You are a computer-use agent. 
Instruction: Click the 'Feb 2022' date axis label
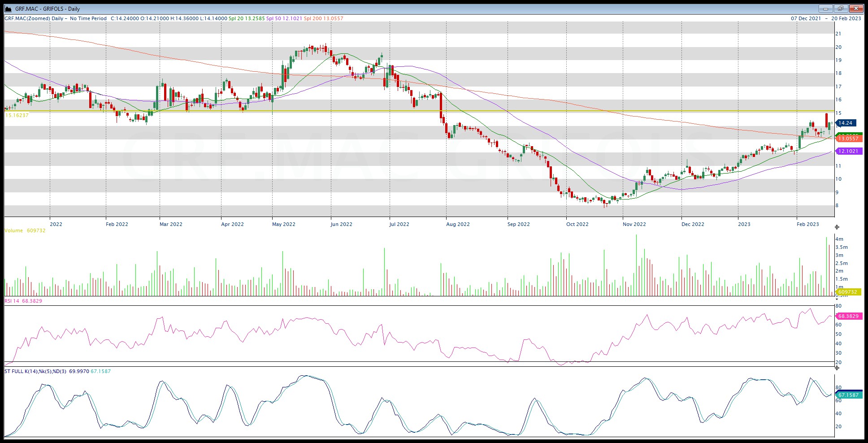[117, 224]
